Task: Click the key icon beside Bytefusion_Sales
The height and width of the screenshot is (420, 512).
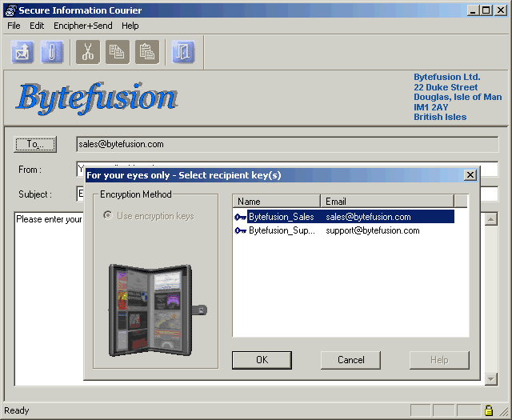Action: point(240,217)
